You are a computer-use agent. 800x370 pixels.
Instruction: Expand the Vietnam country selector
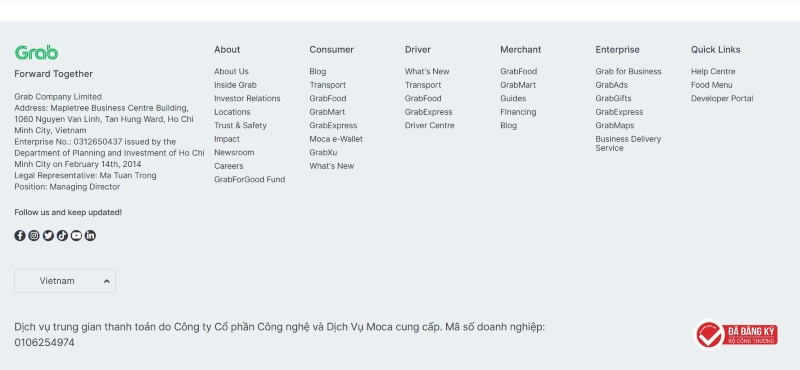point(65,281)
